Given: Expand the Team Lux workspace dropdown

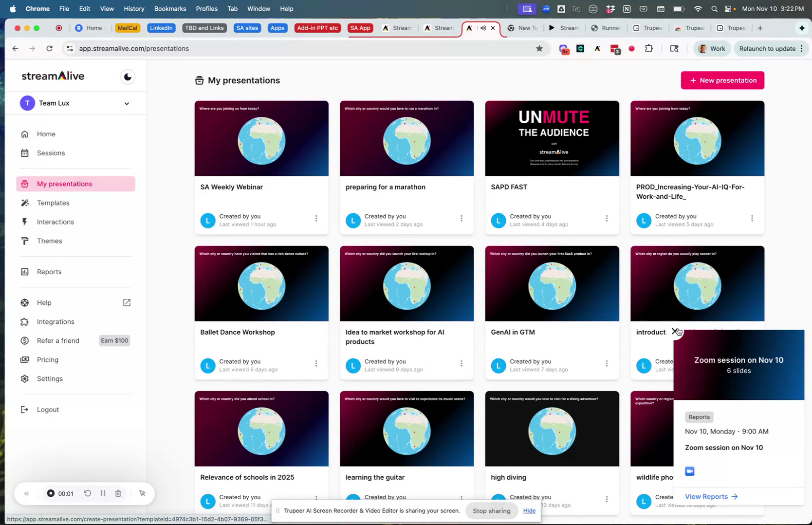Looking at the screenshot, I should pos(126,103).
